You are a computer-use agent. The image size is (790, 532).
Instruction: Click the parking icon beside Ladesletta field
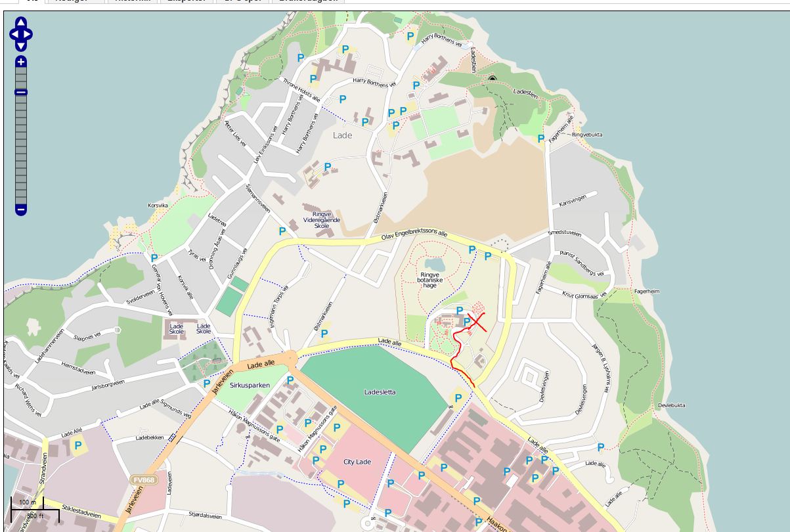pos(458,398)
